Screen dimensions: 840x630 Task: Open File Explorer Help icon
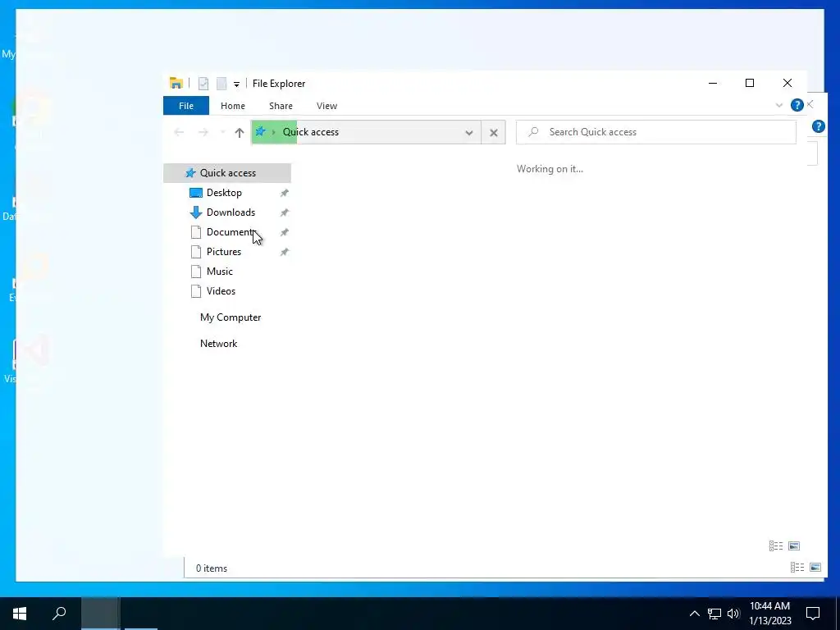[x=797, y=105]
